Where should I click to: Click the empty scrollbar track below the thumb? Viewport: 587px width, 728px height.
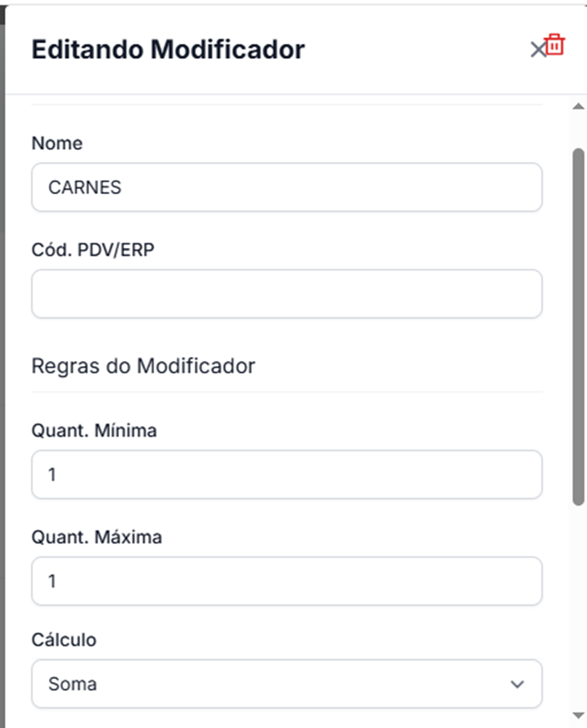579,607
